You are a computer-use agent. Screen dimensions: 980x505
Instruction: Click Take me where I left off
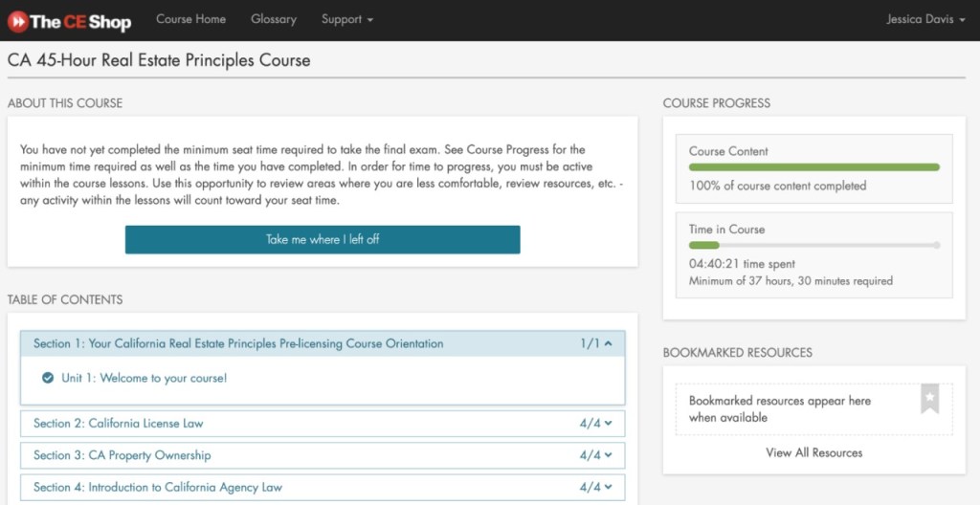click(x=323, y=240)
